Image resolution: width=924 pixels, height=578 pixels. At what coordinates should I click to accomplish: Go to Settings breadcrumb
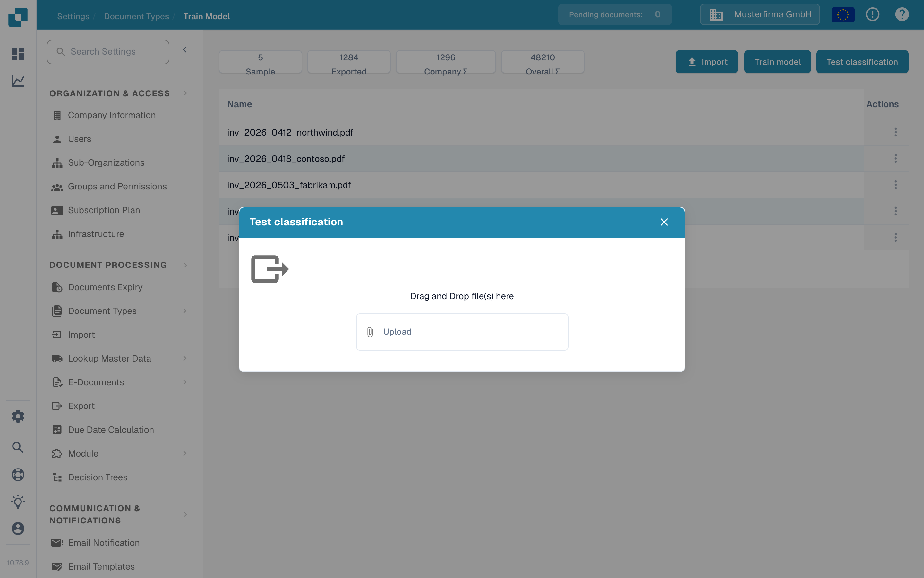click(73, 16)
